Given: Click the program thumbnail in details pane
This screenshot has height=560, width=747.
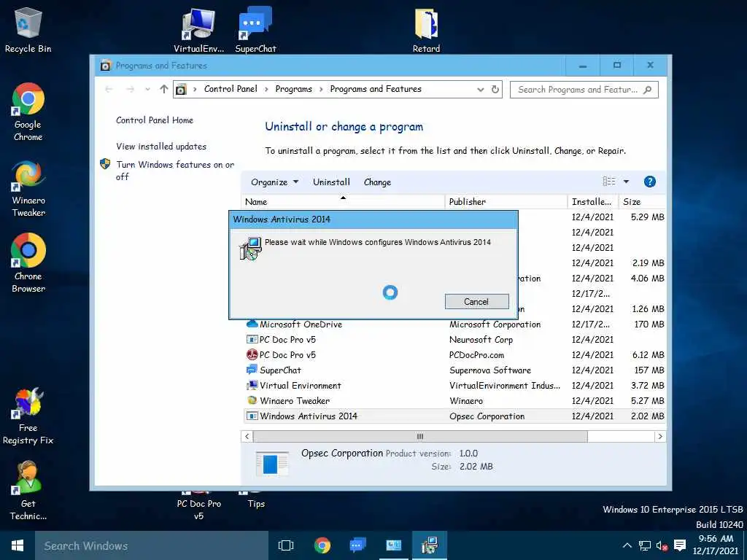Looking at the screenshot, I should tap(271, 464).
